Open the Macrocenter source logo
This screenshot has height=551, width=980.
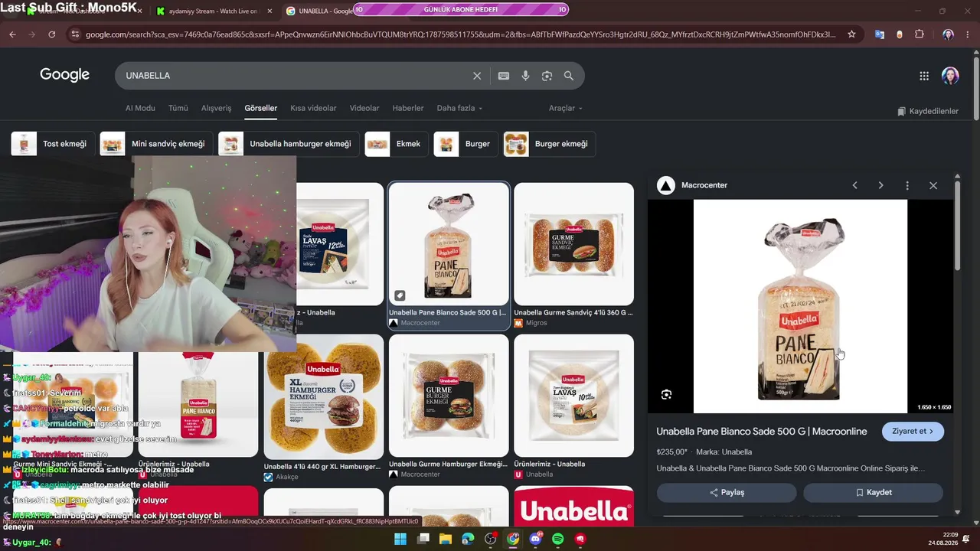[x=666, y=185]
